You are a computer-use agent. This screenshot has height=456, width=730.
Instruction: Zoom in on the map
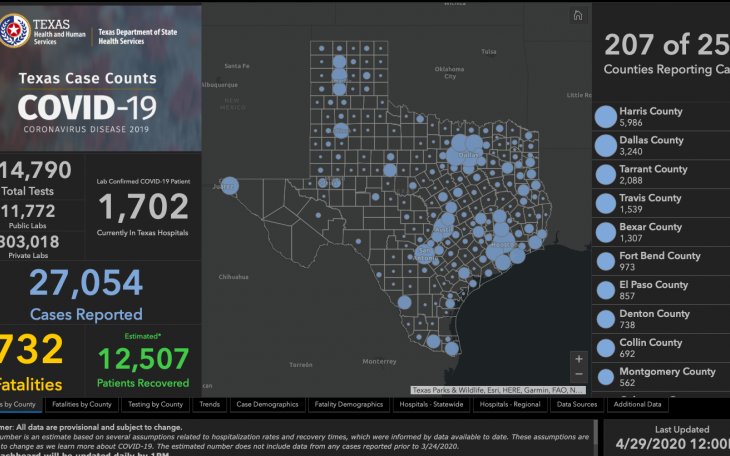[x=578, y=358]
